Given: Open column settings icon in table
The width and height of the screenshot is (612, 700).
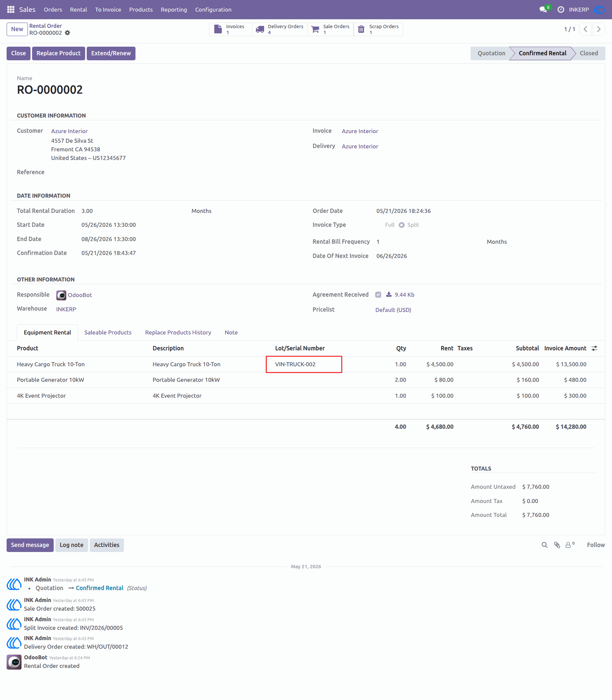Looking at the screenshot, I should (594, 349).
